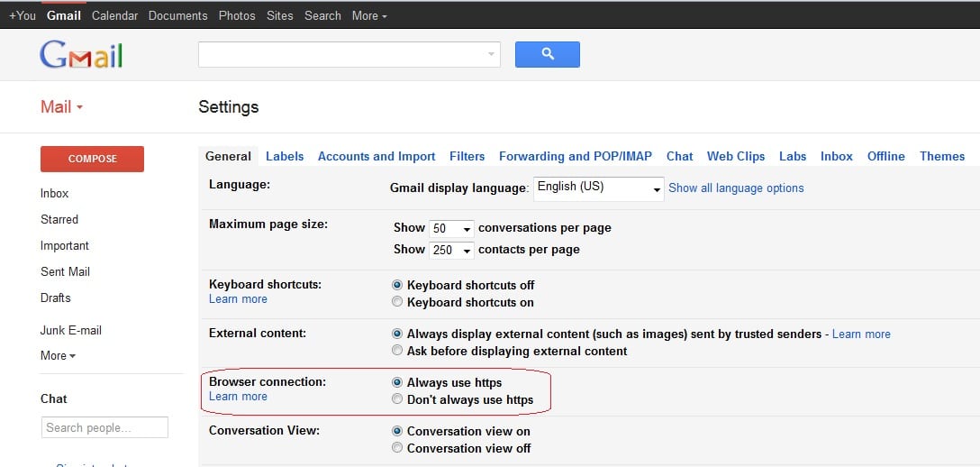Switch to the Labels tab
Screen dimensions: 980x467
[285, 156]
